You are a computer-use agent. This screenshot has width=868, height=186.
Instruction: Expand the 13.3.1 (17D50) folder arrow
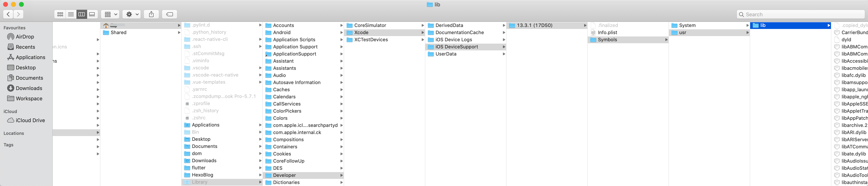pyautogui.click(x=585, y=25)
